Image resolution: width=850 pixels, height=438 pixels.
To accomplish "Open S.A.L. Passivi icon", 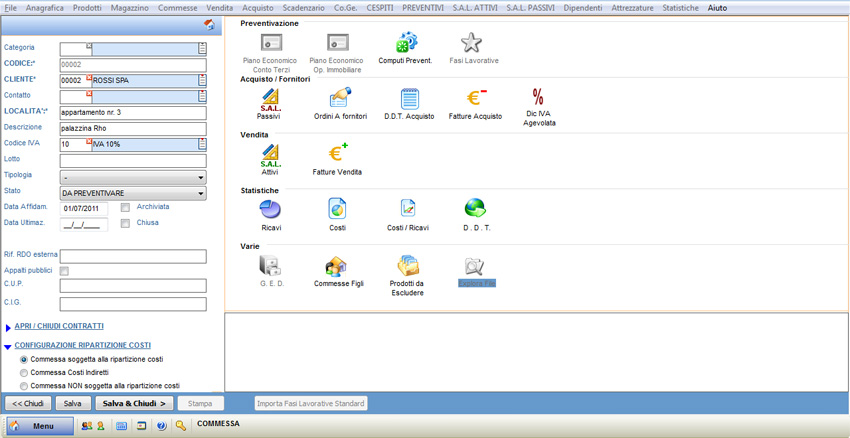I will pos(269,99).
